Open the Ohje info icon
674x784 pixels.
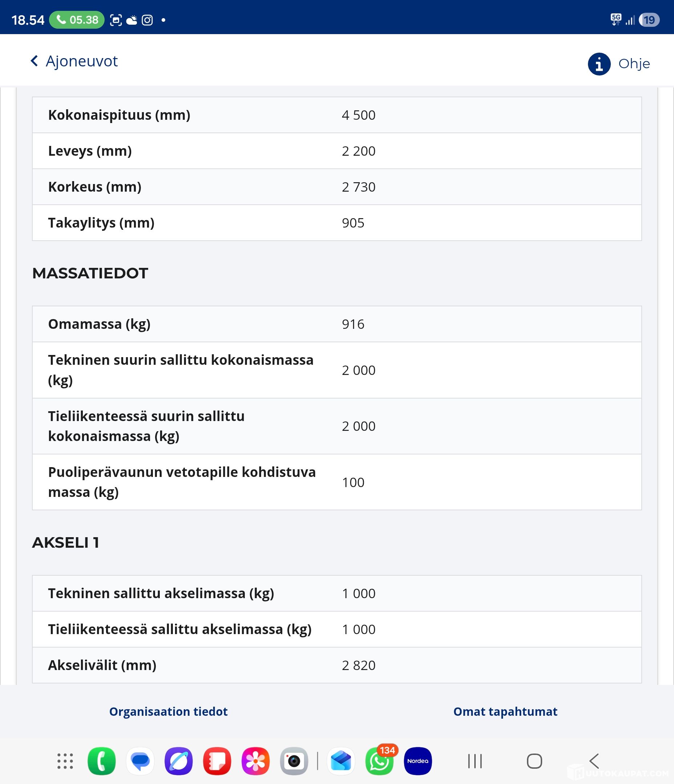tap(599, 64)
